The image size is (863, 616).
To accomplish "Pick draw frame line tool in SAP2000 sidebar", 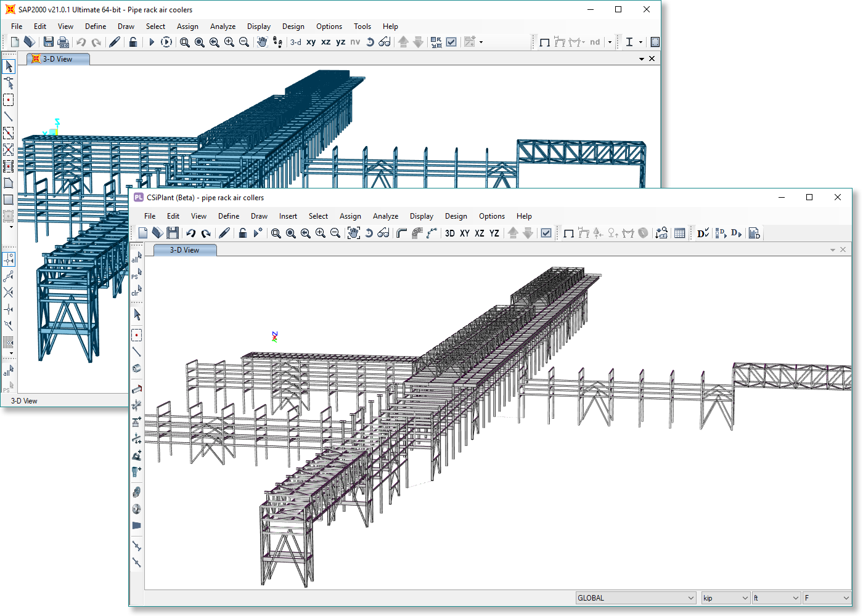I will pos(9,116).
